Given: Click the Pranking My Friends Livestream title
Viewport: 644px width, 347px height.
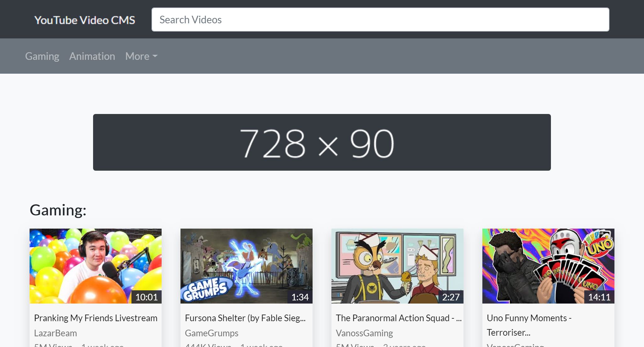Looking at the screenshot, I should [x=96, y=318].
